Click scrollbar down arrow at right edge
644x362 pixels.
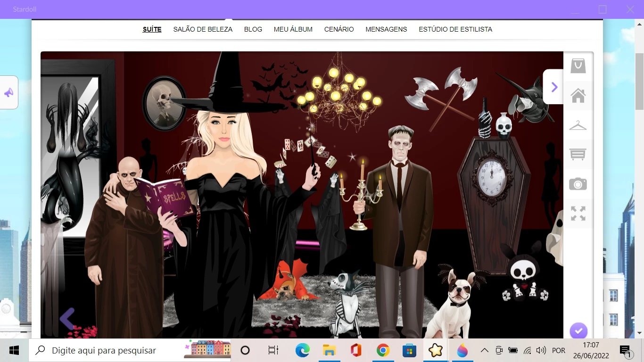click(x=640, y=333)
